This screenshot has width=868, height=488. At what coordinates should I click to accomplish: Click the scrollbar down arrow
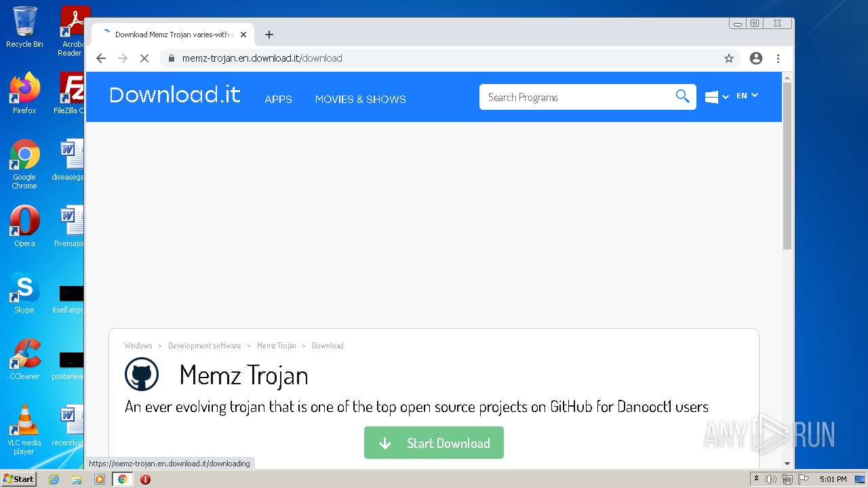pos(787,464)
